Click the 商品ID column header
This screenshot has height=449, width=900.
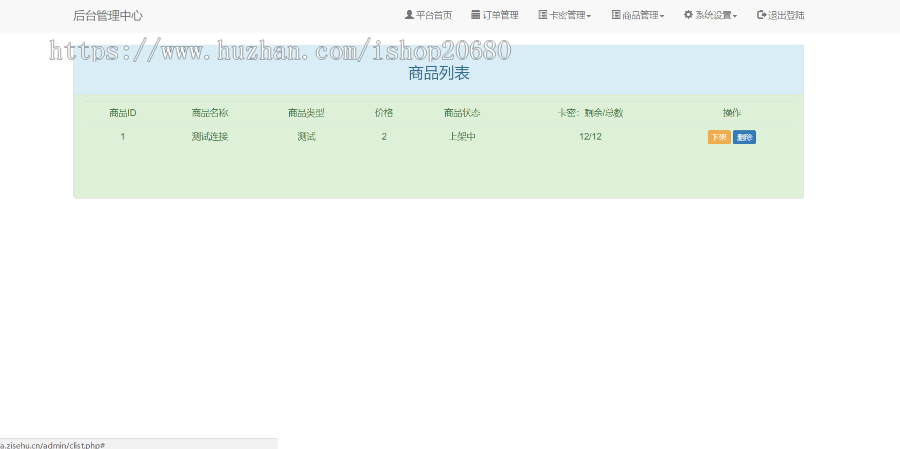pyautogui.click(x=123, y=113)
